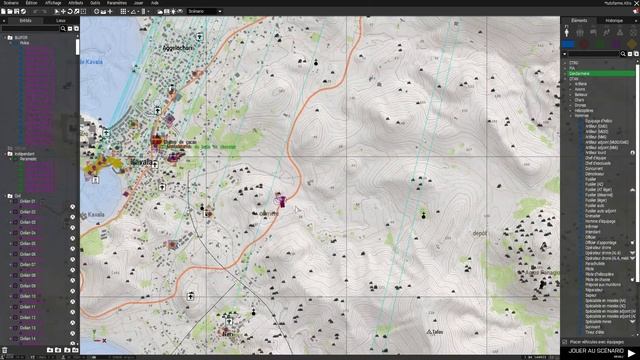Open the translation grid dropdown arrow
Image resolution: width=640 pixels, height=360 pixels.
pyautogui.click(x=128, y=11)
